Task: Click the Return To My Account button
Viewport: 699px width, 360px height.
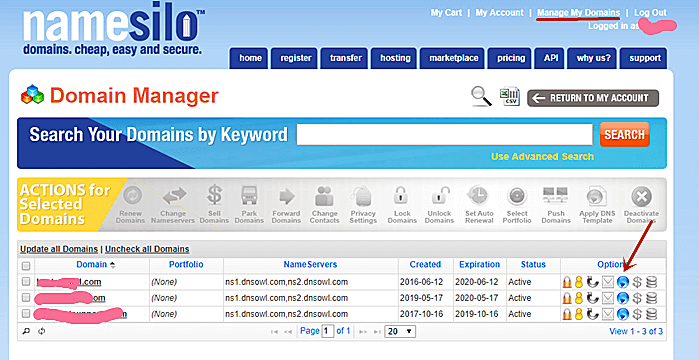Action: (x=593, y=98)
